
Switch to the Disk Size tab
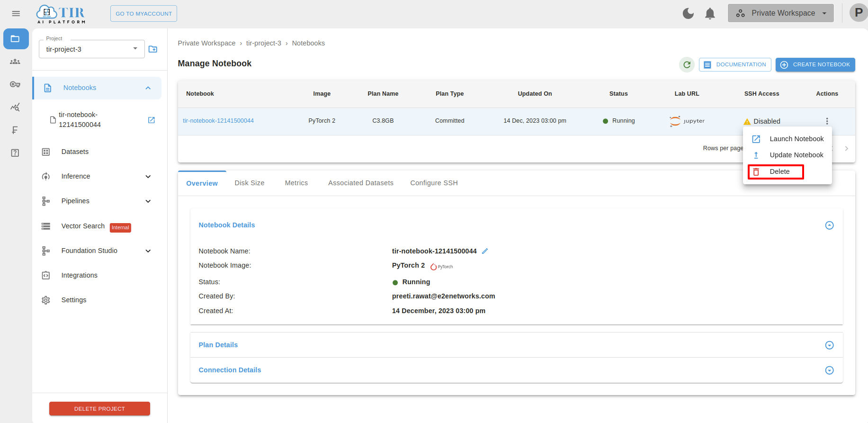tap(250, 183)
